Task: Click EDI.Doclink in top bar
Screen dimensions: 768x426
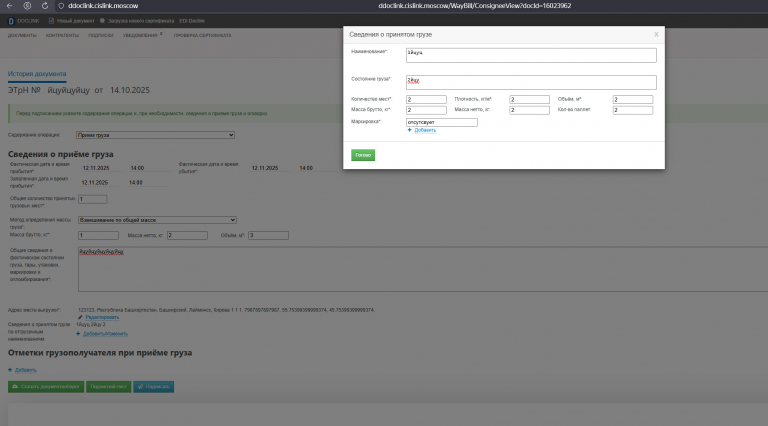Action: (x=192, y=21)
